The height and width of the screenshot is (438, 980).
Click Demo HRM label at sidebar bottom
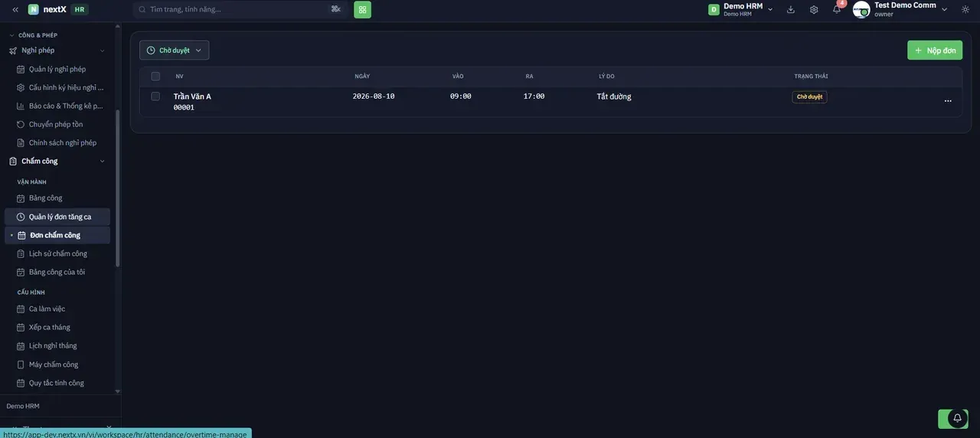pyautogui.click(x=23, y=406)
